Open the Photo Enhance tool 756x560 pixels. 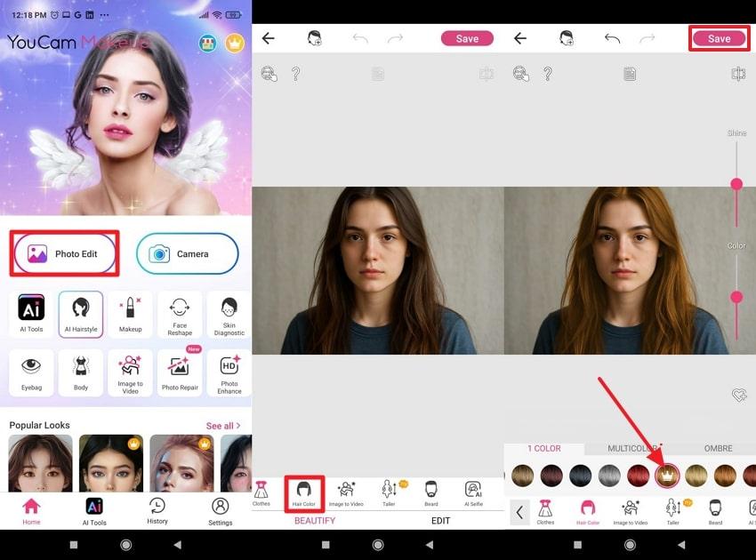229,372
